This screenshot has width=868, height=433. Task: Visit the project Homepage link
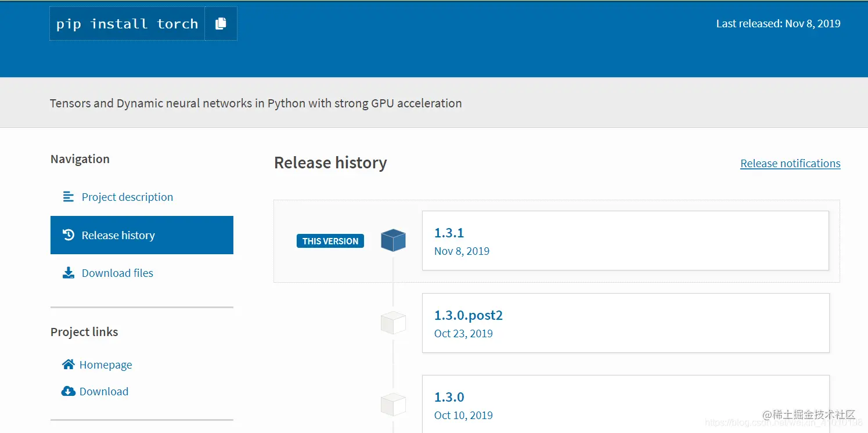pos(106,365)
